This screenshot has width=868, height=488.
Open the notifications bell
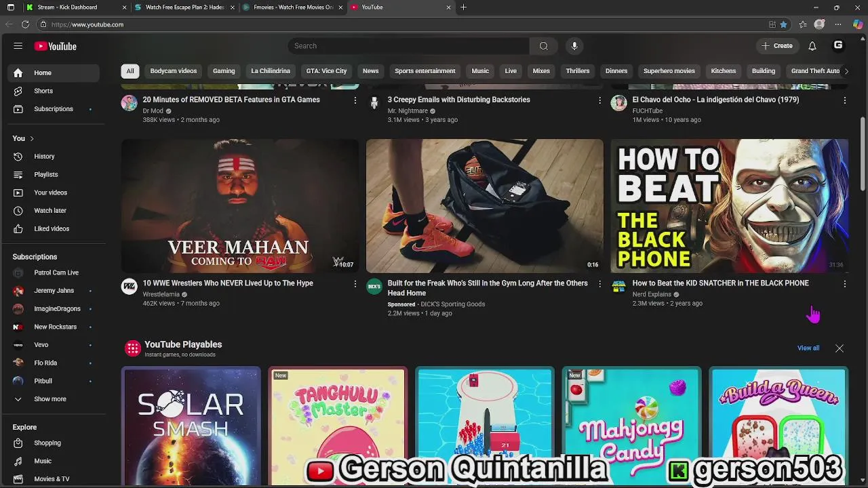tap(812, 46)
